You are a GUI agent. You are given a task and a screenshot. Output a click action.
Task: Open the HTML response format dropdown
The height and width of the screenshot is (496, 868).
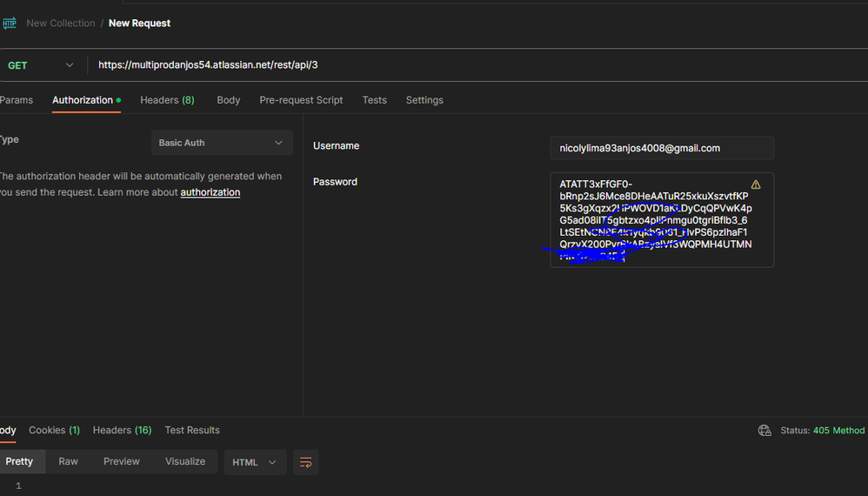pyautogui.click(x=255, y=462)
